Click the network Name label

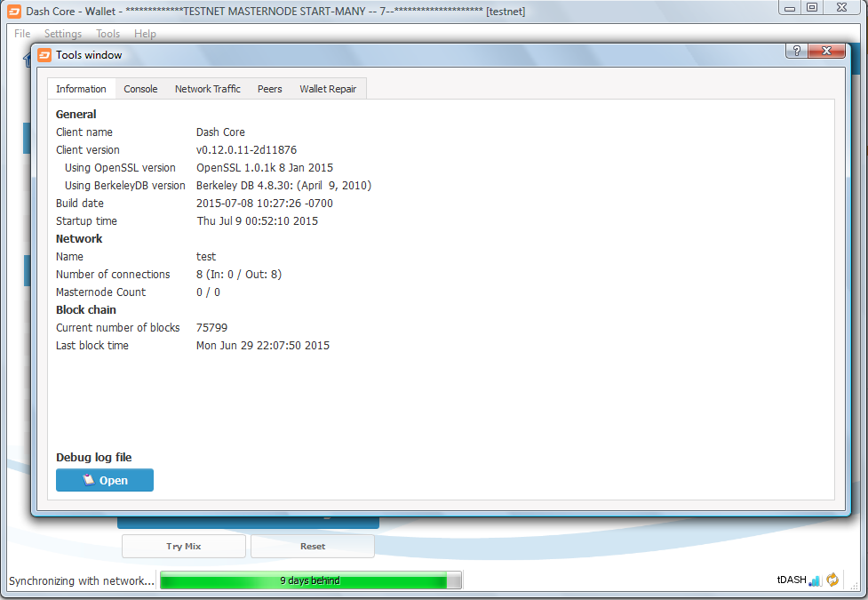[x=70, y=257]
